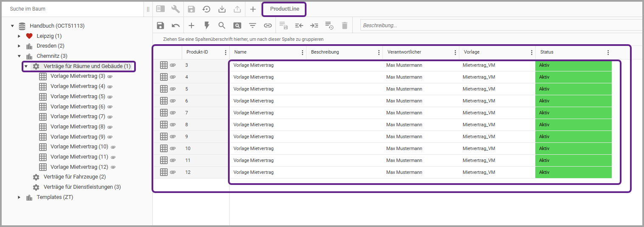Click the chain link icon in toolbar
This screenshot has width=644, height=227.
point(268,26)
